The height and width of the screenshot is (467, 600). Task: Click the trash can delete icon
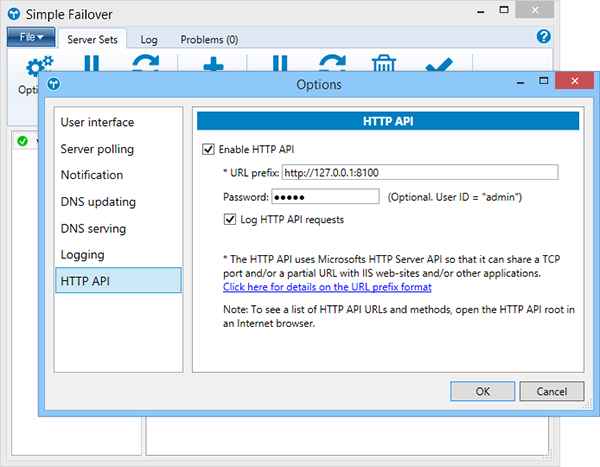pyautogui.click(x=383, y=66)
